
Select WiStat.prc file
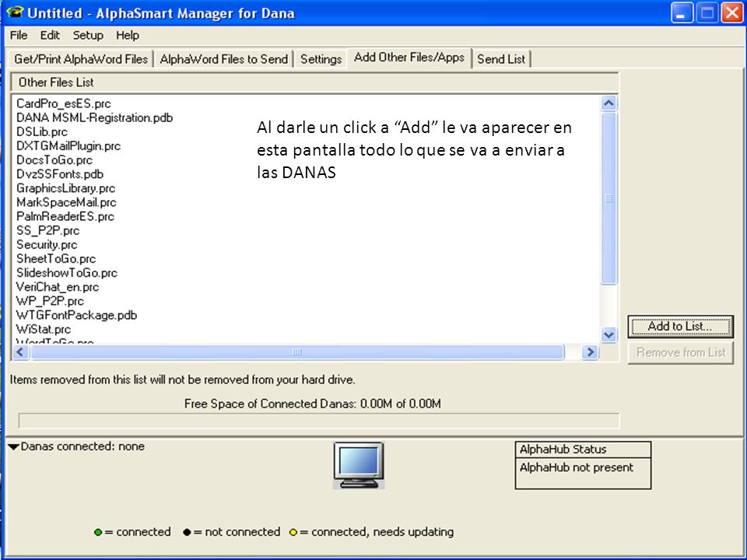(x=44, y=329)
